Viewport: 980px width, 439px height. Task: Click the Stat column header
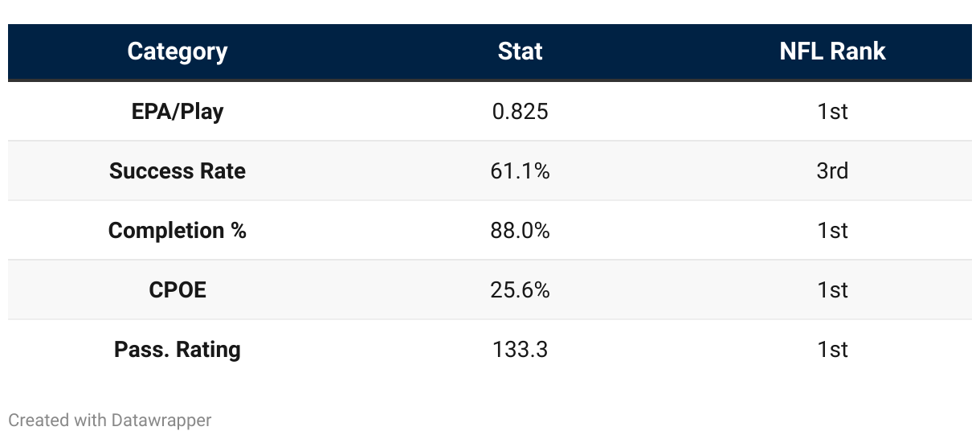pos(521,51)
